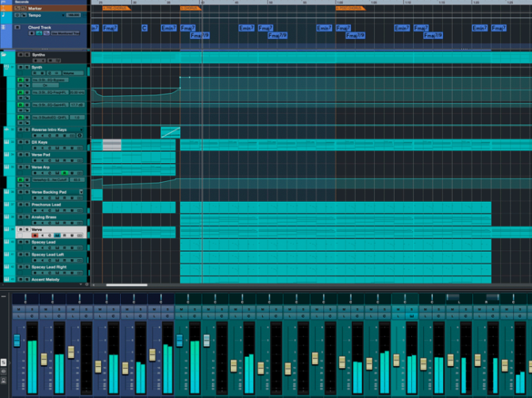Viewport: 532px width, 398px height.
Task: Click the Verve track record enable button
Action: coord(35,236)
